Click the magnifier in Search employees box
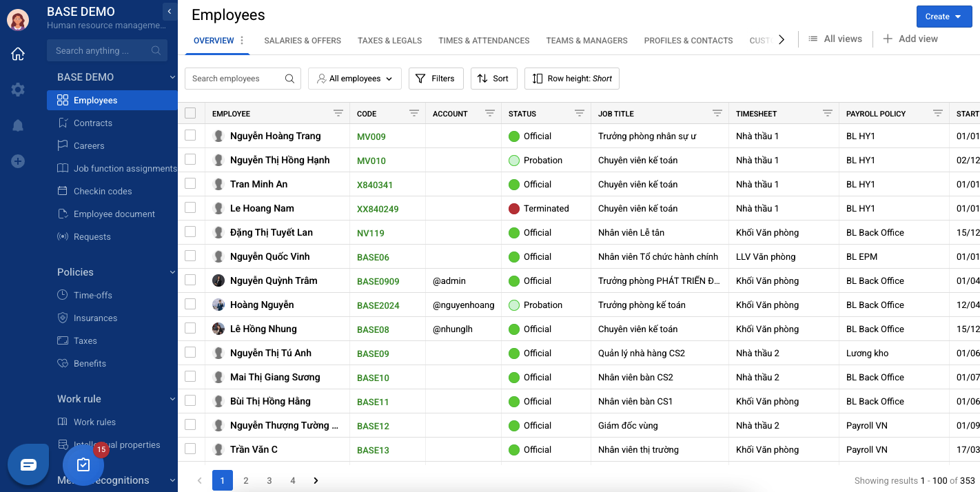This screenshot has height=492, width=980. click(x=289, y=79)
